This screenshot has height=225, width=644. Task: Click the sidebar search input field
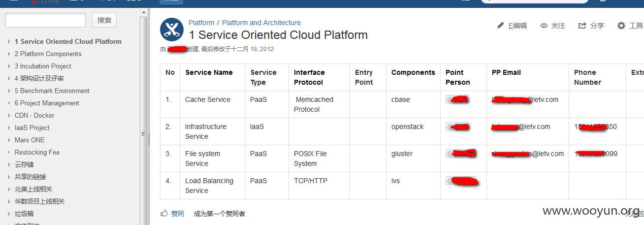tap(45, 20)
